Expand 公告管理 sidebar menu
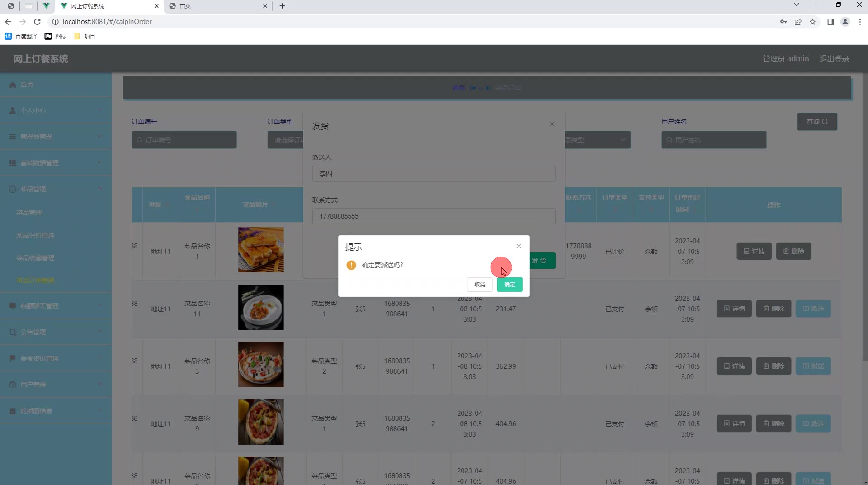868x485 pixels. [x=56, y=332]
